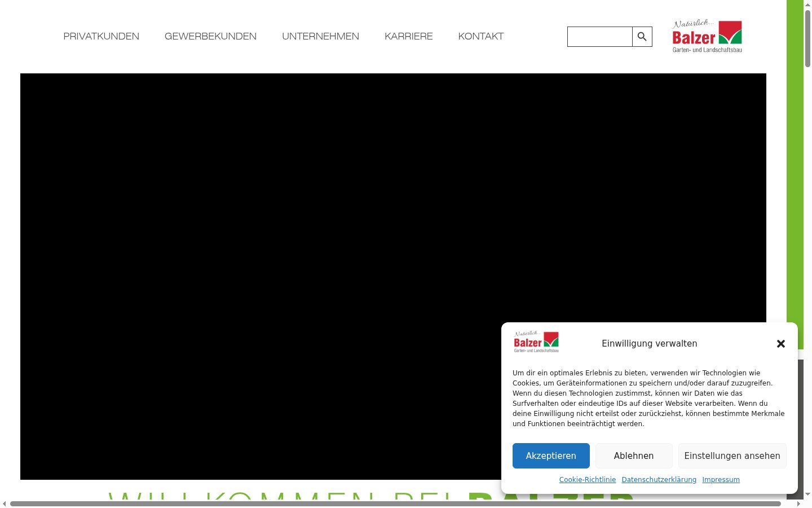Click the vertical scrollbar thumb
Viewport: 812px width, 508px height.
point(807,38)
